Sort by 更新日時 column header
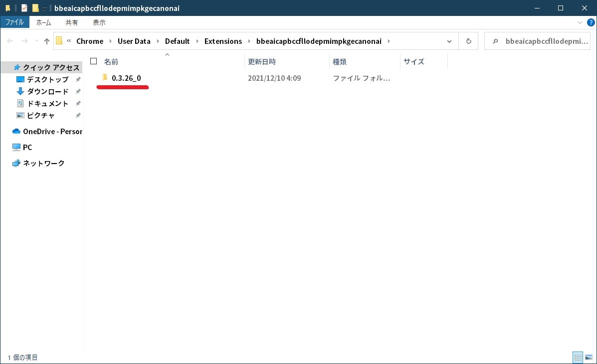Screen dimensions: 597x364 point(262,62)
